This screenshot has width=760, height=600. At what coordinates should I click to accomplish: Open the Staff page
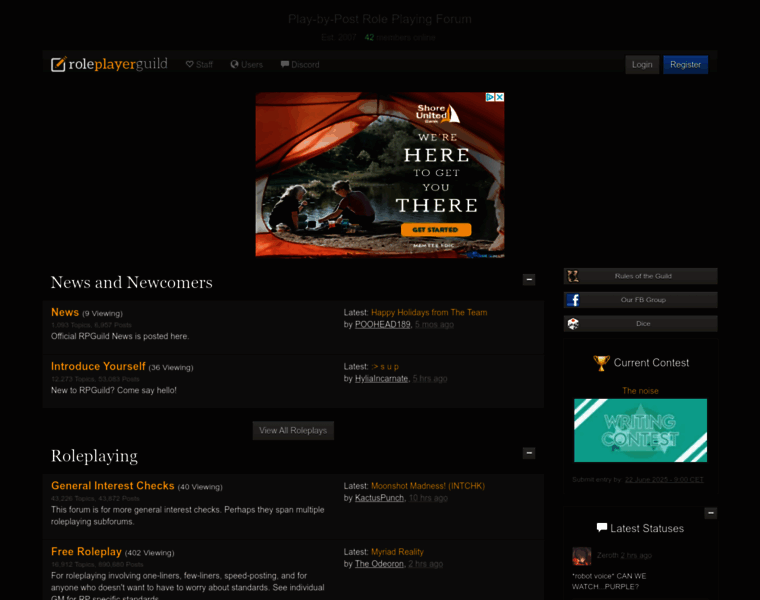[199, 64]
